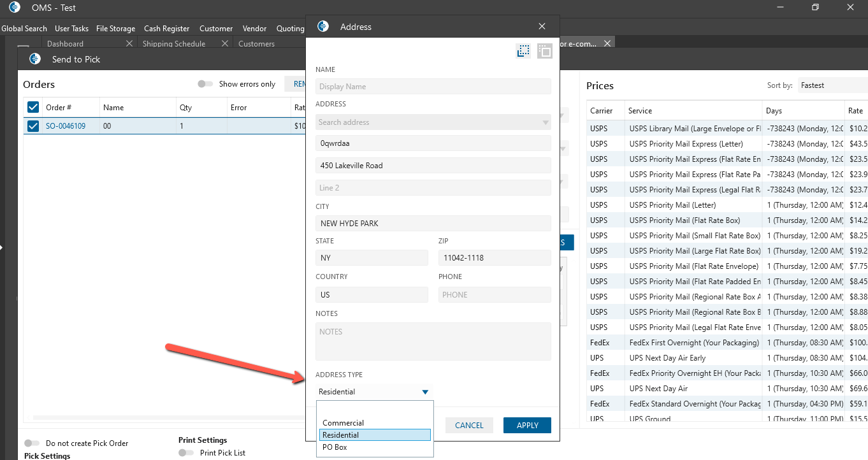
Task: Close the Shipping Schedule tab
Action: point(224,43)
